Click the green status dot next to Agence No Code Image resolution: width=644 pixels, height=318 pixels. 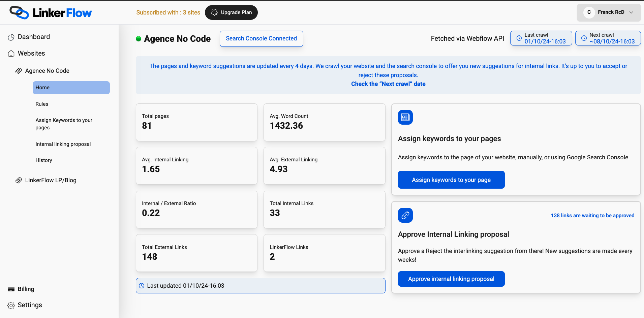click(139, 39)
